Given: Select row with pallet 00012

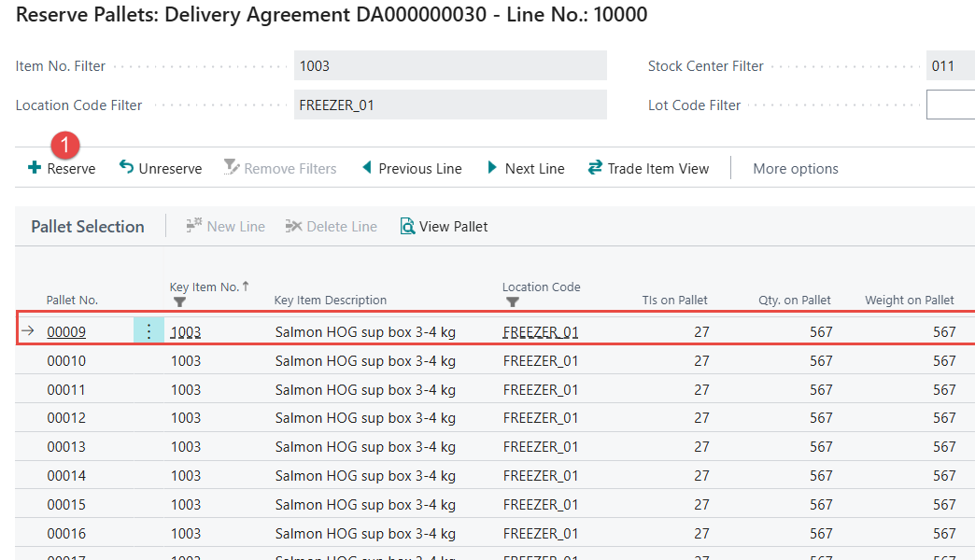Looking at the screenshot, I should [x=66, y=418].
